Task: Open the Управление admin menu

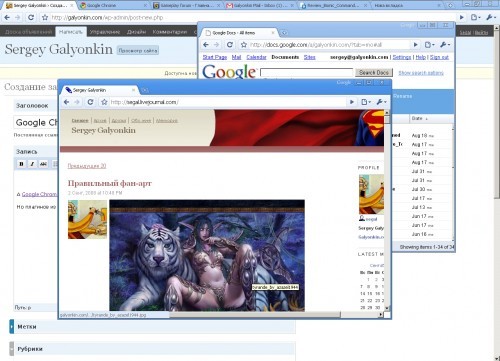Action: click(105, 32)
